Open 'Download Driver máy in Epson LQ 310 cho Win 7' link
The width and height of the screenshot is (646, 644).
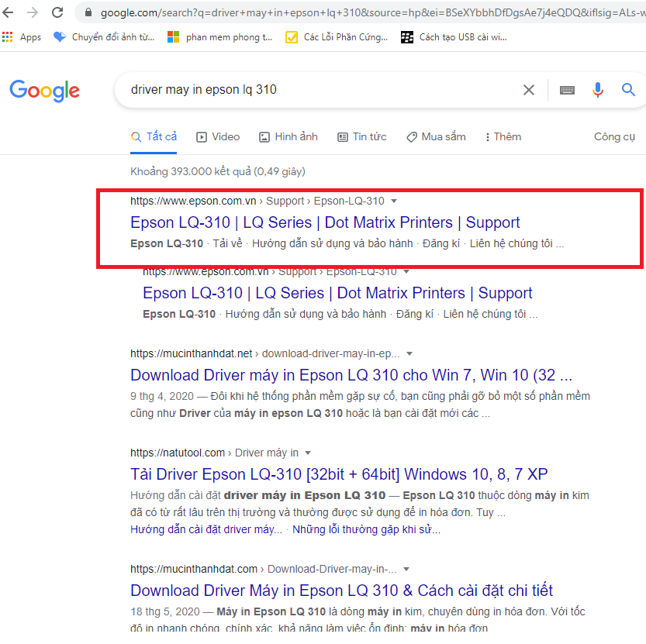tap(351, 375)
